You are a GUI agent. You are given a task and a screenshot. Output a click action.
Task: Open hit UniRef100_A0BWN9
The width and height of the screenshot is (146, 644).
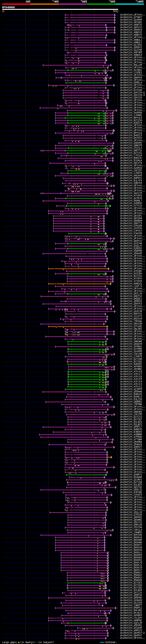pos(131,435)
